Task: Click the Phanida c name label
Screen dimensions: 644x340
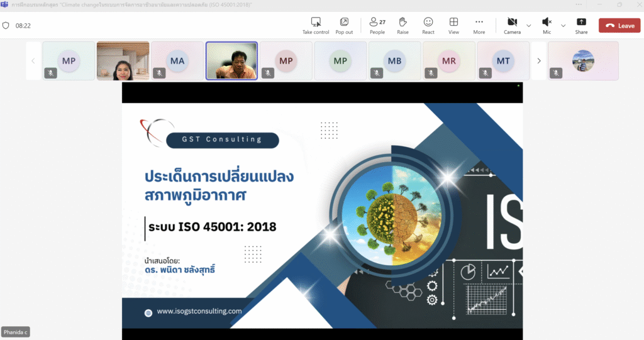Action: [x=16, y=332]
